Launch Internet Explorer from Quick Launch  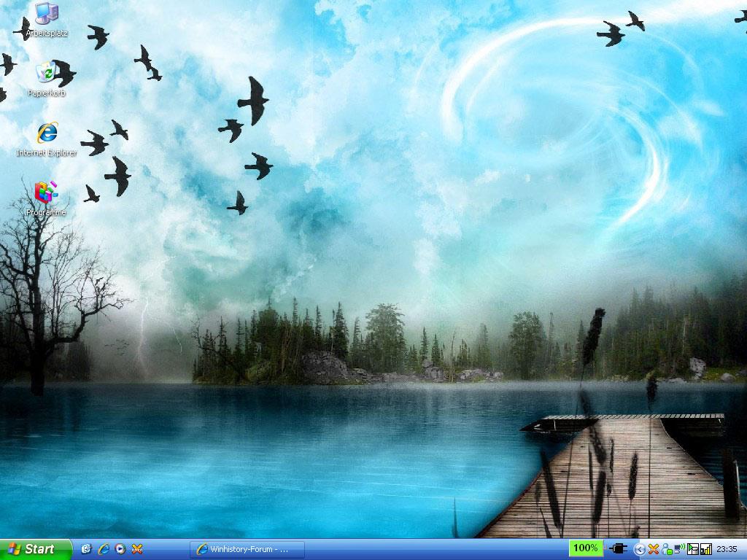[104, 549]
